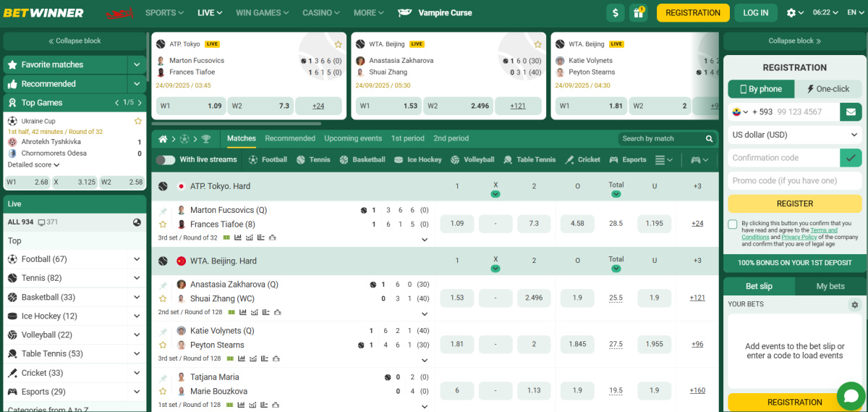Image resolution: width=868 pixels, height=412 pixels.
Task: Click the dollar payments icon in header
Action: (x=616, y=12)
